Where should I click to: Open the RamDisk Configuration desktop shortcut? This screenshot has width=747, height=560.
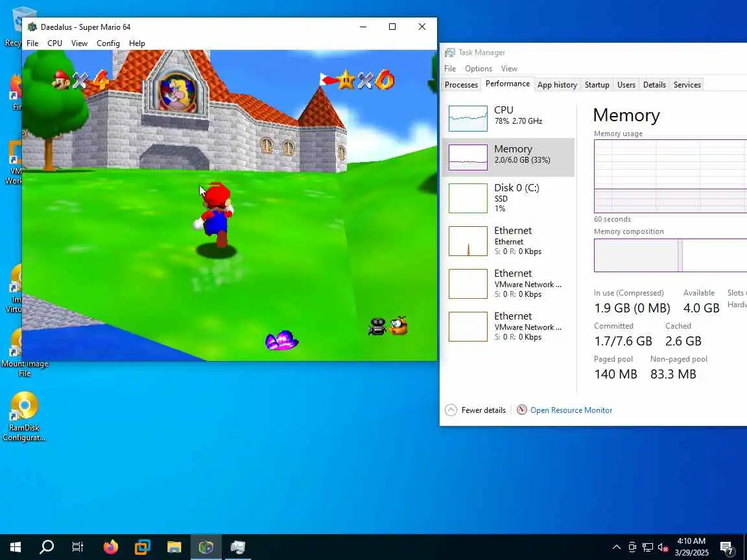[x=24, y=417]
